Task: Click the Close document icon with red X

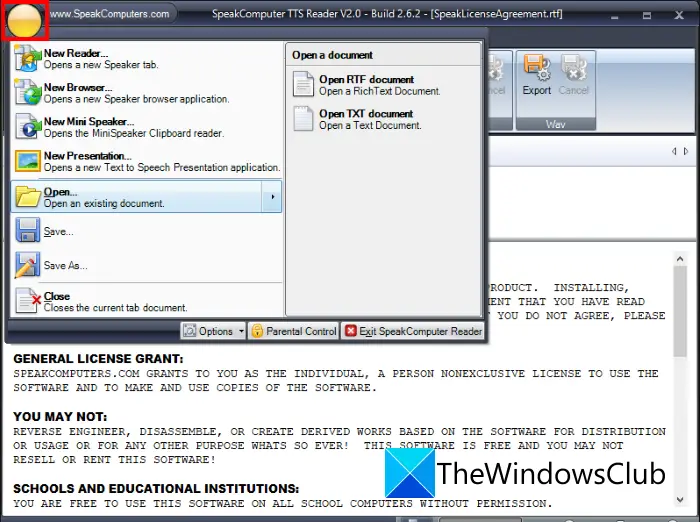Action: tap(28, 301)
